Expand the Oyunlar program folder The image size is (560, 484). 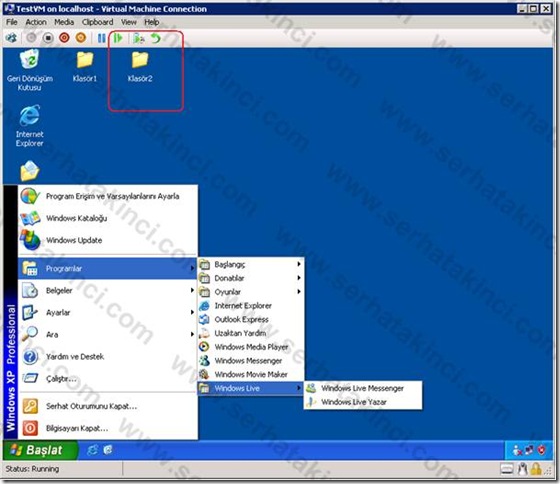coord(251,292)
